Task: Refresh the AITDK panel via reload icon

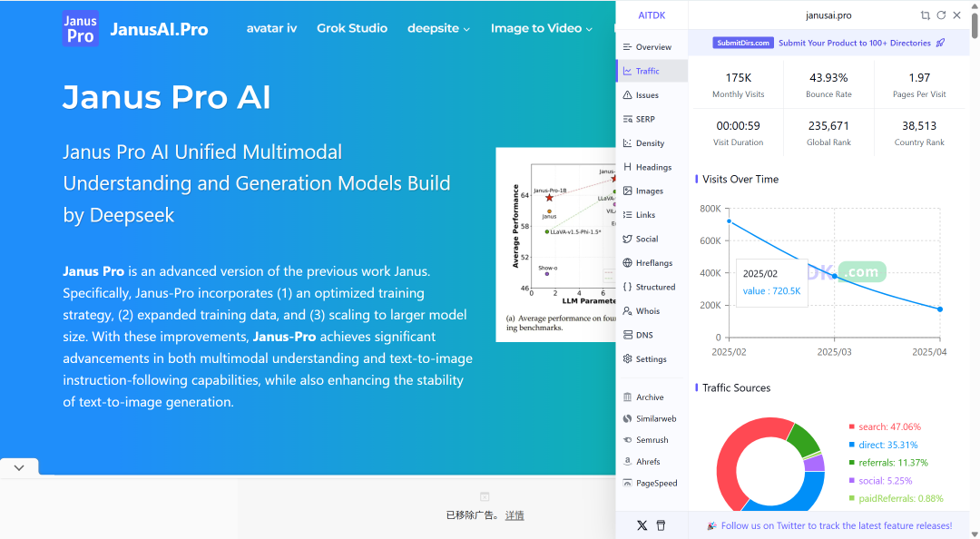Action: 941,15
